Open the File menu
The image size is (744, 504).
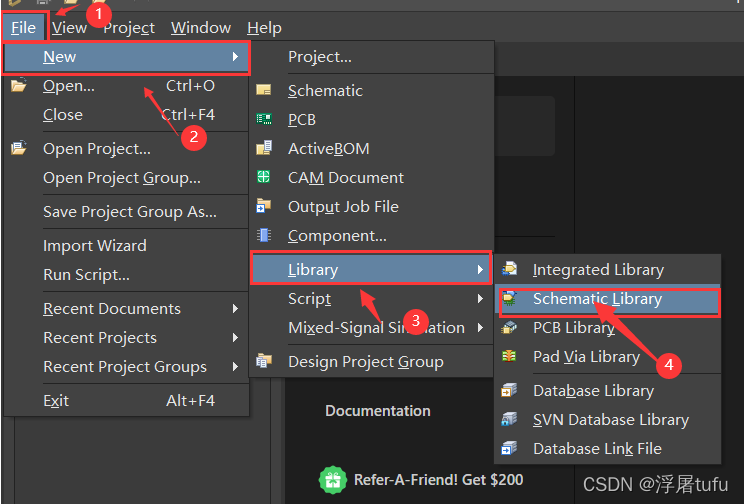pyautogui.click(x=24, y=28)
